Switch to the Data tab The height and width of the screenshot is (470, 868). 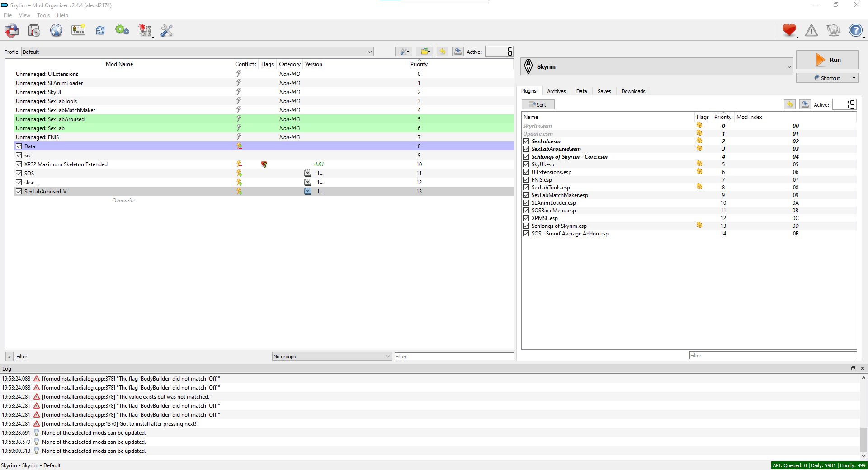click(582, 91)
